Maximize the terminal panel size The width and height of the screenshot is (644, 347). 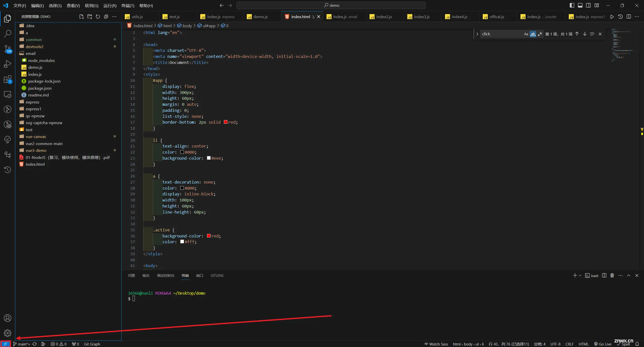[628, 275]
